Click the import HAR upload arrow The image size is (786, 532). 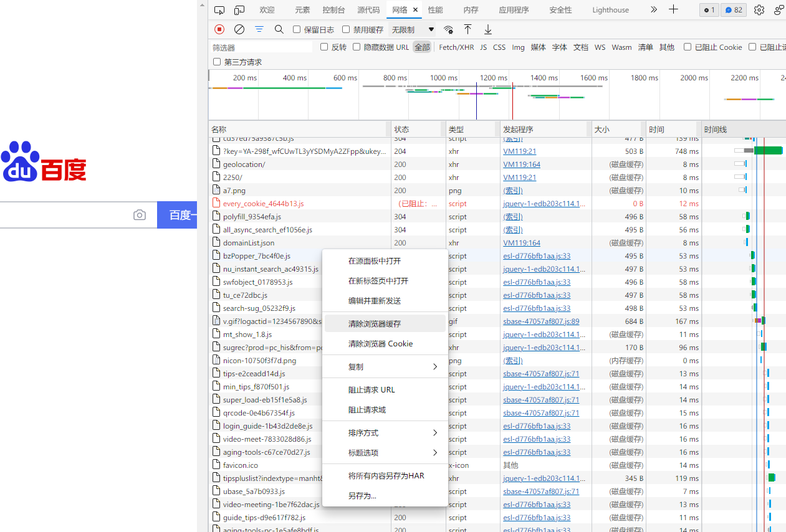click(467, 29)
